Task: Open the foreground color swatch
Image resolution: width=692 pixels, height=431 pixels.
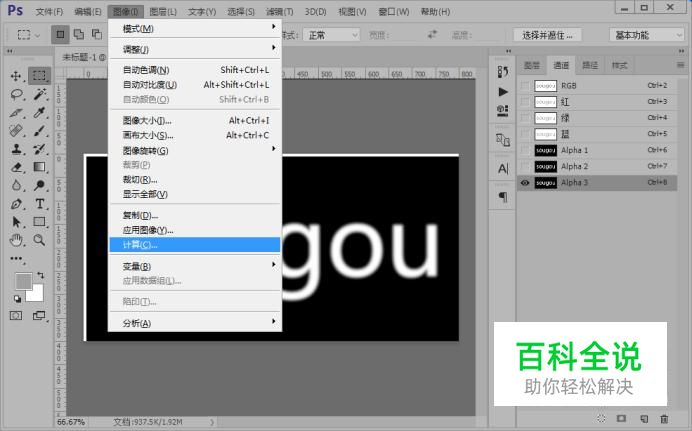Action: click(23, 281)
